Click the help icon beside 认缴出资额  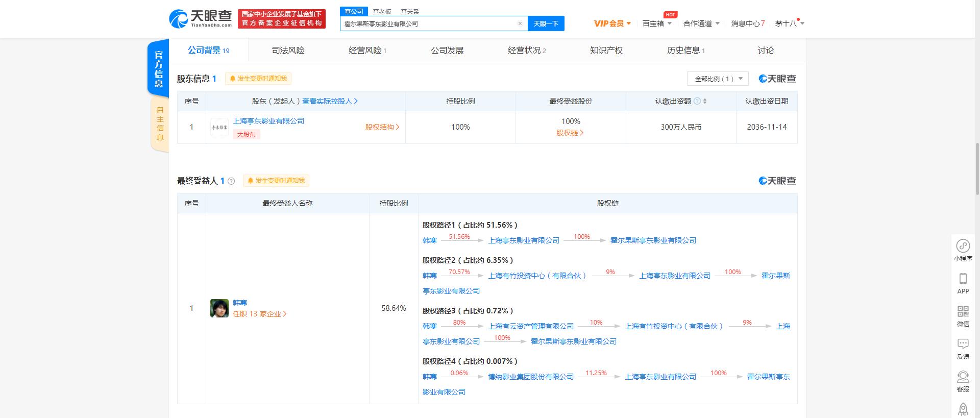(697, 101)
